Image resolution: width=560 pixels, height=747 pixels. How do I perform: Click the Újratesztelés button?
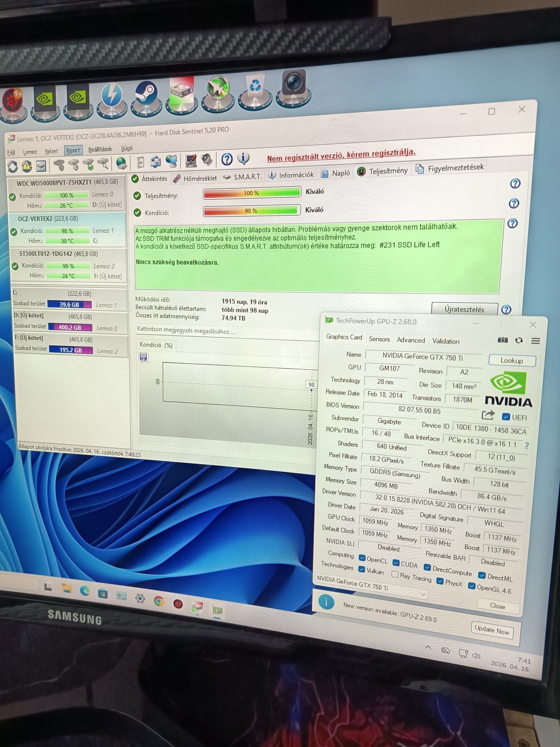[464, 309]
